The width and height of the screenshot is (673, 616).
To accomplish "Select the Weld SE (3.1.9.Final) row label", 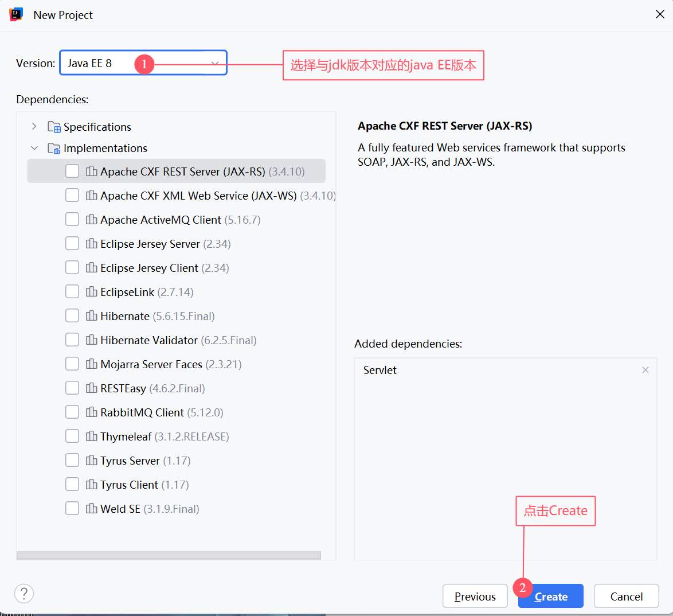I will coord(150,508).
